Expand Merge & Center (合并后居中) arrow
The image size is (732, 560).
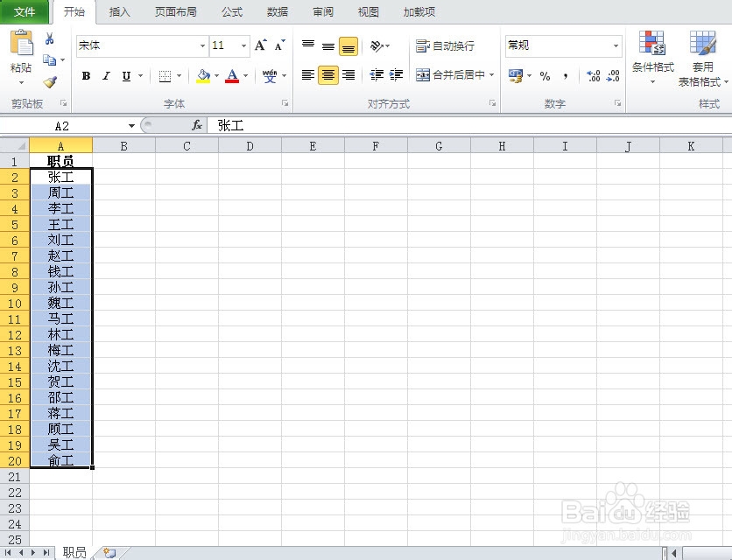click(x=491, y=74)
